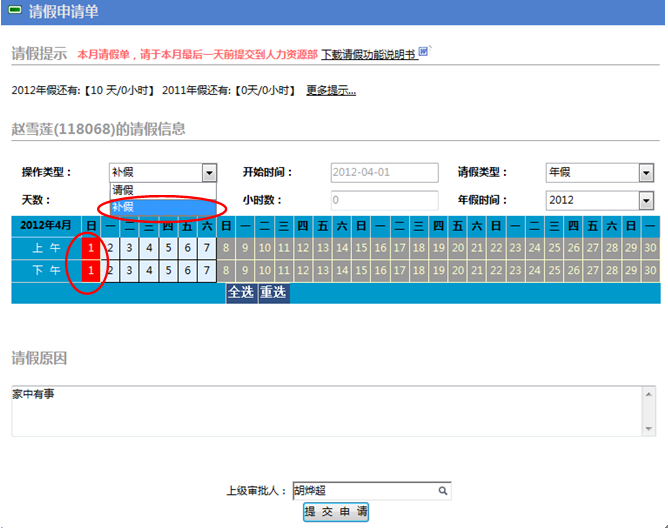The height and width of the screenshot is (528, 668).
Task: Click the 提交申请 button
Action: click(336, 512)
